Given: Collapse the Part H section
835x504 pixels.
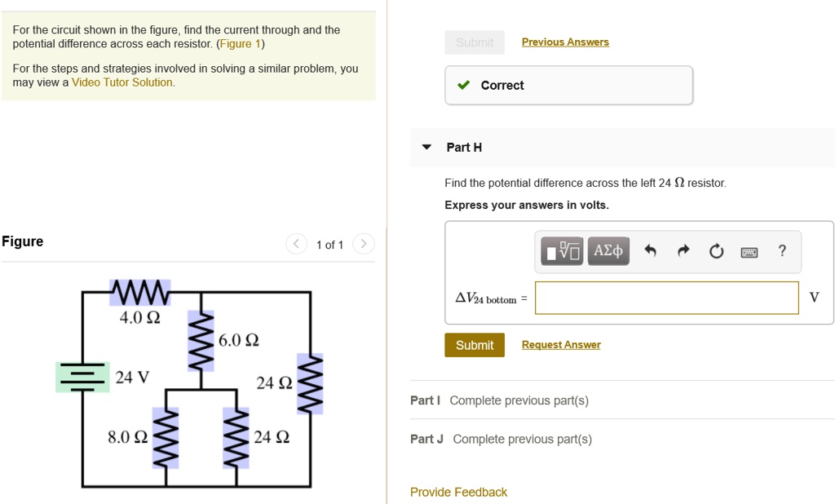Looking at the screenshot, I should 426,147.
